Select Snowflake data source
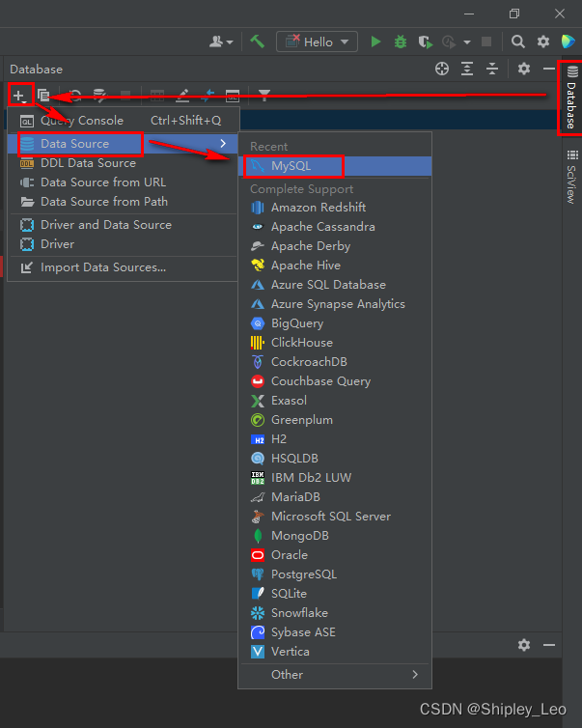The width and height of the screenshot is (582, 728). (x=335, y=613)
